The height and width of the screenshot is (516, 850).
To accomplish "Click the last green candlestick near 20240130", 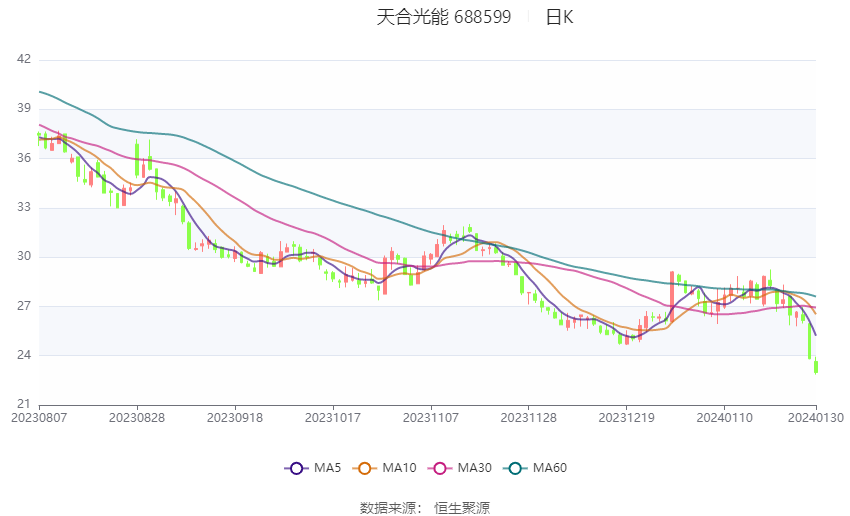I will [x=815, y=366].
